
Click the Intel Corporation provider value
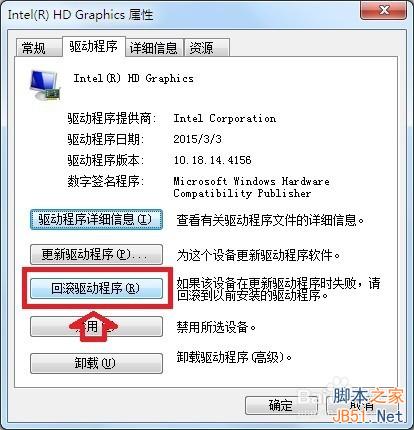(x=225, y=118)
